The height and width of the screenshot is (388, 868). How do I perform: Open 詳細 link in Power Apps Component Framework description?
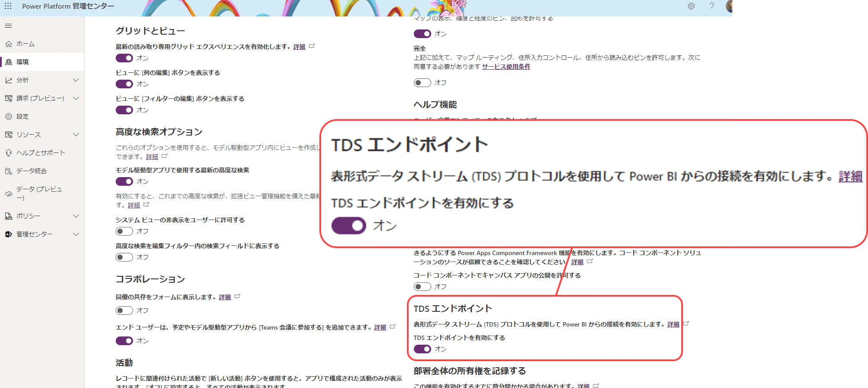[x=577, y=262]
